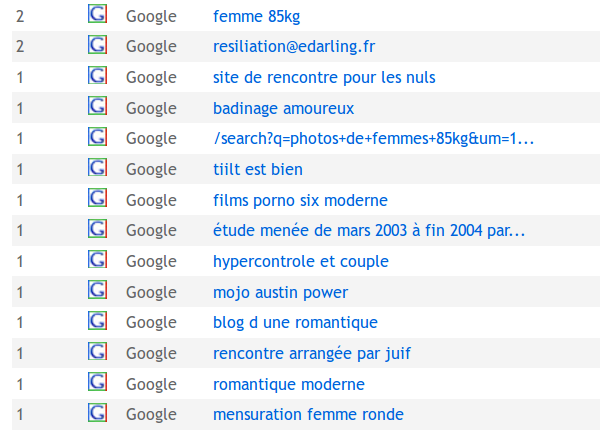Viewport: 600px width, 432px height.
Task: Open the '/search?q=photos+de+femmes+85kg' link
Action: [373, 139]
